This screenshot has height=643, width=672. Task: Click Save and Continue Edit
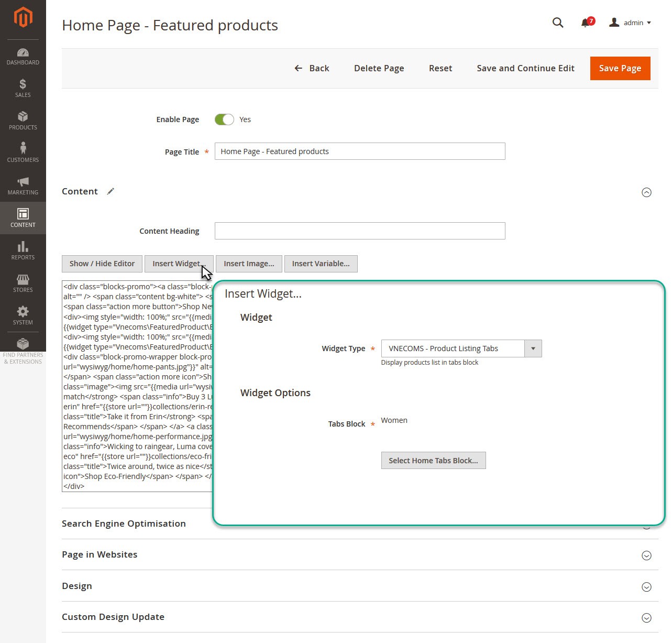(525, 68)
